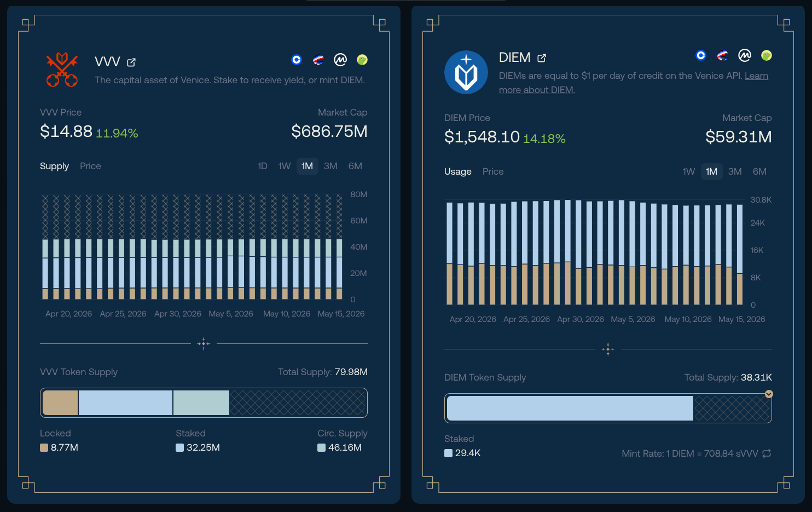Screen dimensions: 812x512
Task: Open CoinMarketCap icon in the DIEM card
Action: tap(745, 55)
